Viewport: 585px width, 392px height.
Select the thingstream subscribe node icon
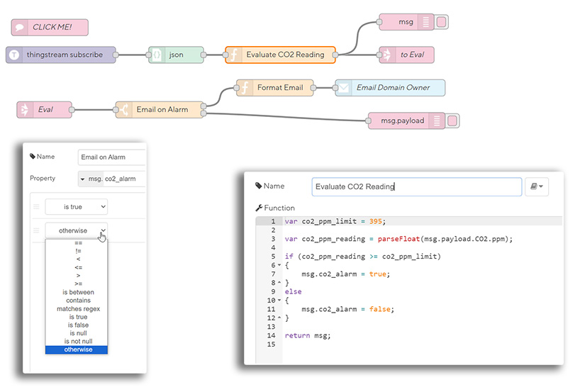15,55
